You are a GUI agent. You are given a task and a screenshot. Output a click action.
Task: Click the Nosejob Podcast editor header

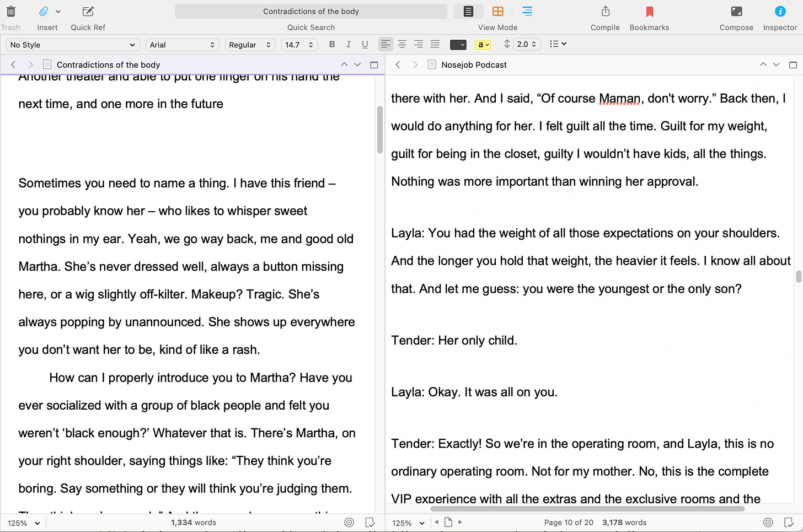474,65
